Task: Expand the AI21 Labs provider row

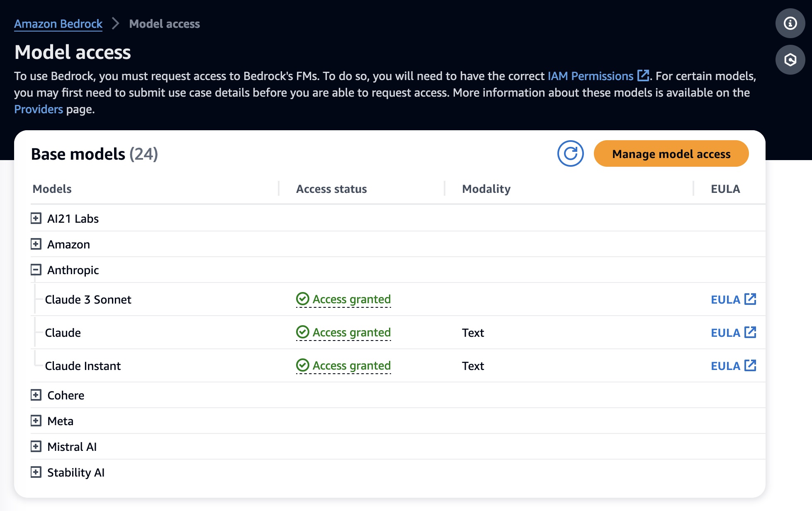Action: click(x=36, y=219)
